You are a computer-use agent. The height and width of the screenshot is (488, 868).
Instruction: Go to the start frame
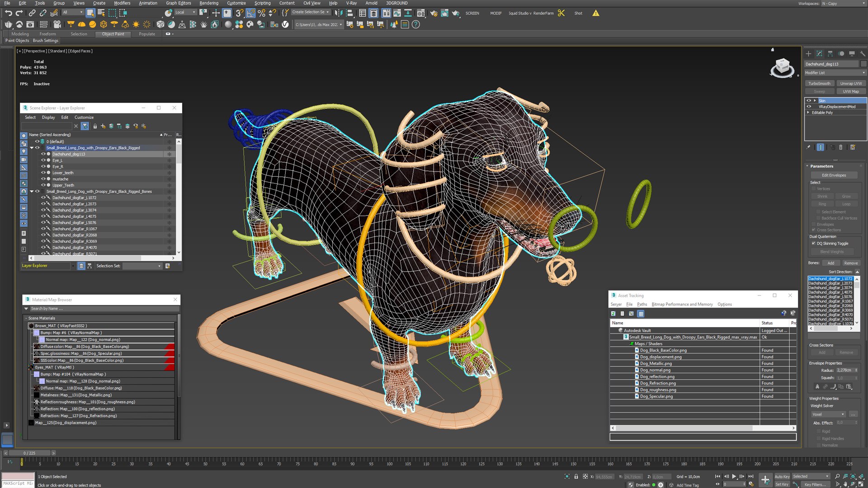717,476
